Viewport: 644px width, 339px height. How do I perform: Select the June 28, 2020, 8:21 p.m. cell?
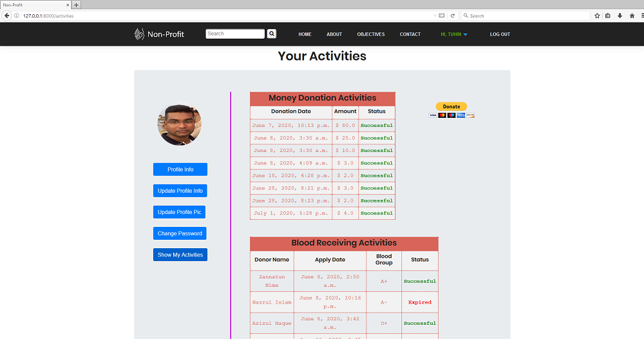coord(291,188)
